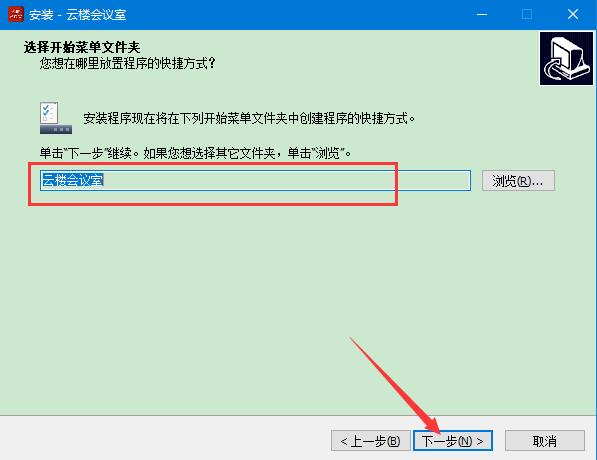
Task: Minimize the 云楼会议室 installer window
Action: pyautogui.click(x=482, y=14)
